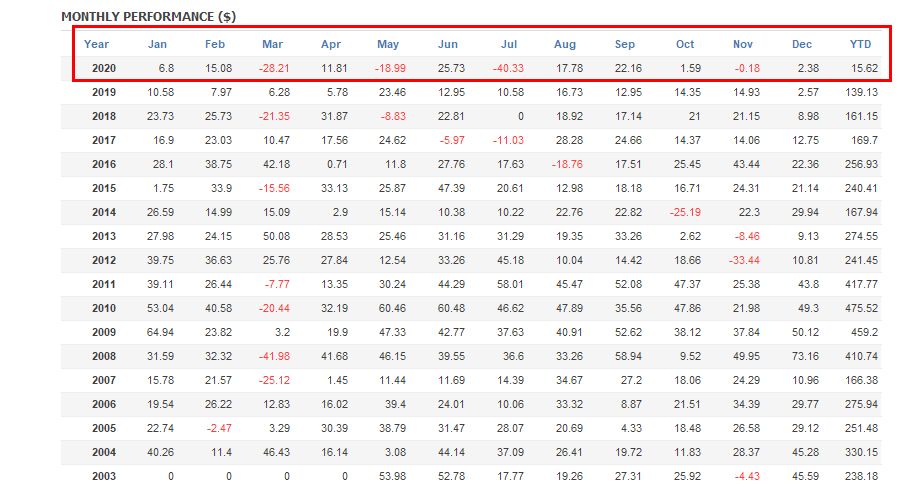
Task: Select 2011 YTD value 417.77
Action: tap(862, 284)
